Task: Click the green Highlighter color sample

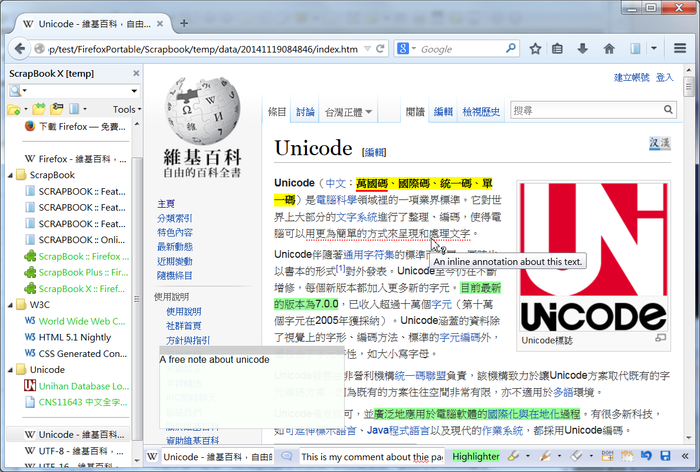Action: (x=476, y=456)
